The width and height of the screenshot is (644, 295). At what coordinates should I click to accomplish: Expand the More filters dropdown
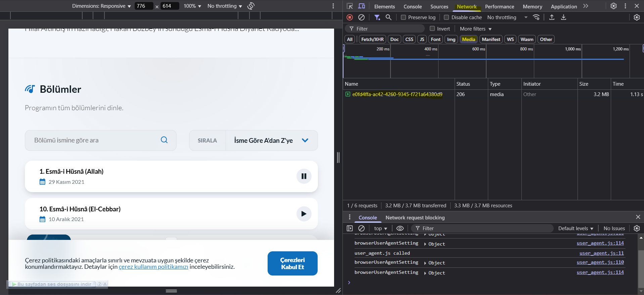pos(475,29)
